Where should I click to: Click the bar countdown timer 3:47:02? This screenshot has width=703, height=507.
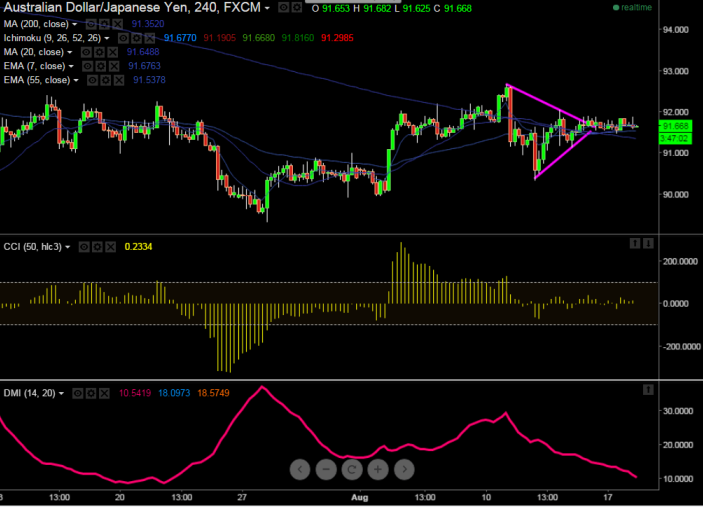pos(675,139)
